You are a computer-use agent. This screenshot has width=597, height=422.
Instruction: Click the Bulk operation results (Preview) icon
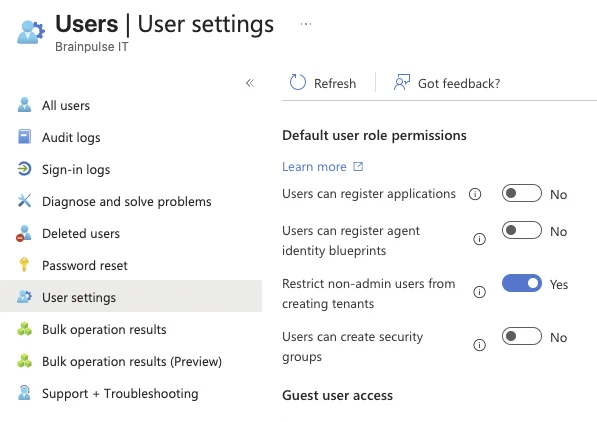click(x=24, y=361)
